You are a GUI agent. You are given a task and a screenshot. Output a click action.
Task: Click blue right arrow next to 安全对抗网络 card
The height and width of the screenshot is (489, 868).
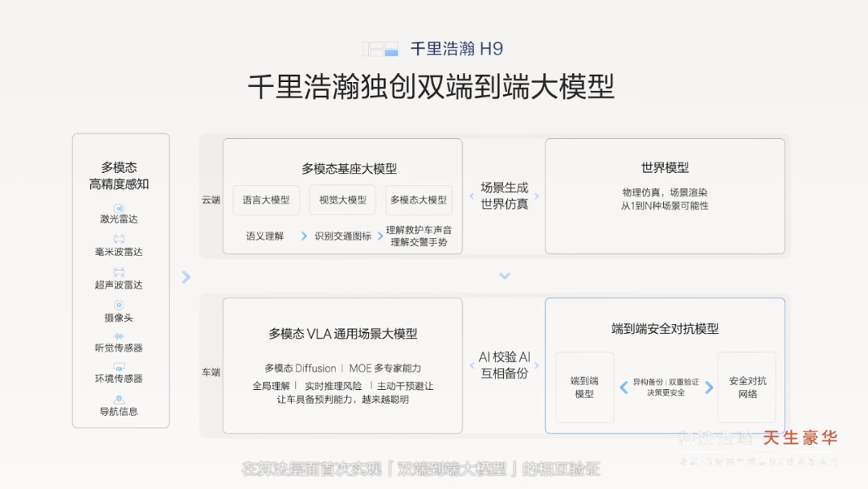coord(709,387)
